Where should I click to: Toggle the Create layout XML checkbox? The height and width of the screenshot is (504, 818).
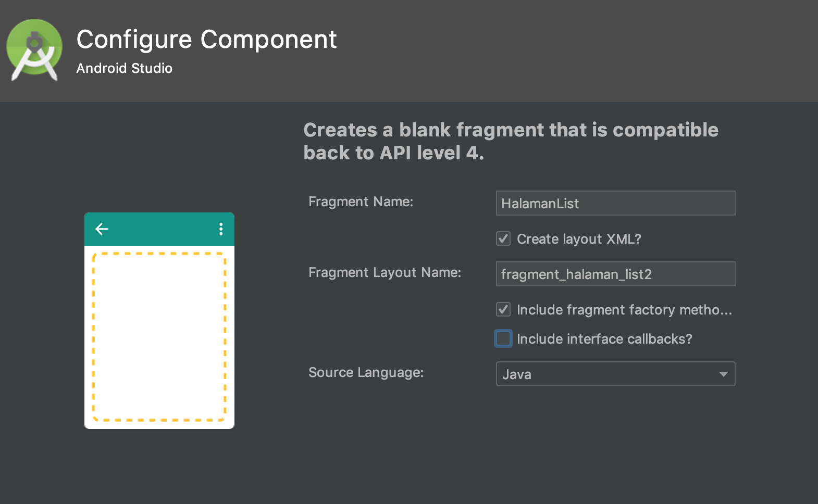click(x=503, y=239)
